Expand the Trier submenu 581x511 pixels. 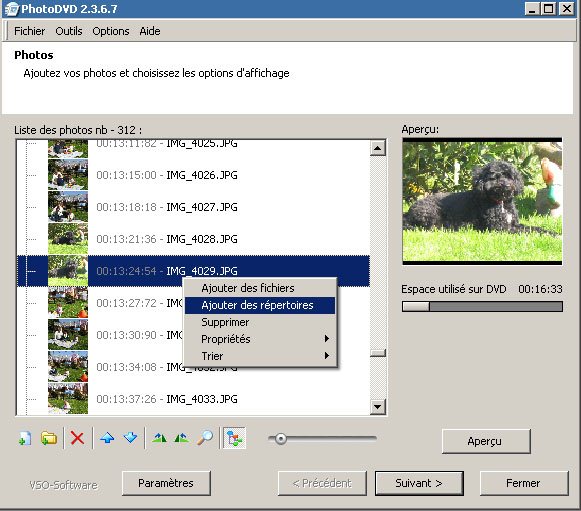(260, 356)
